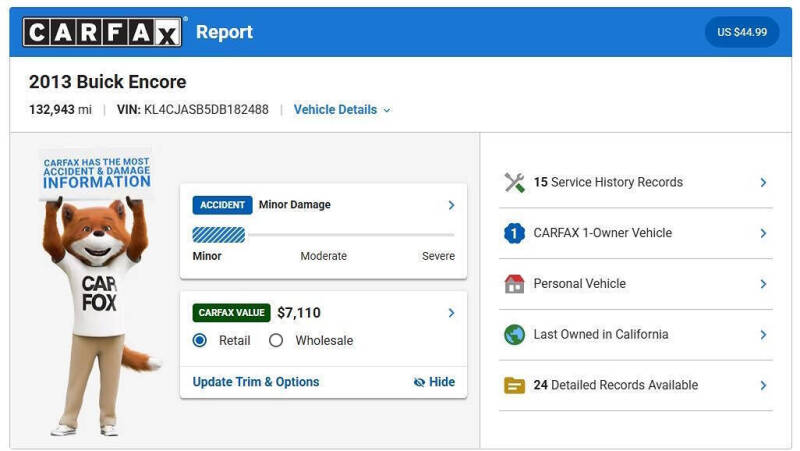Click the blue 1-Owner badge icon

click(514, 233)
